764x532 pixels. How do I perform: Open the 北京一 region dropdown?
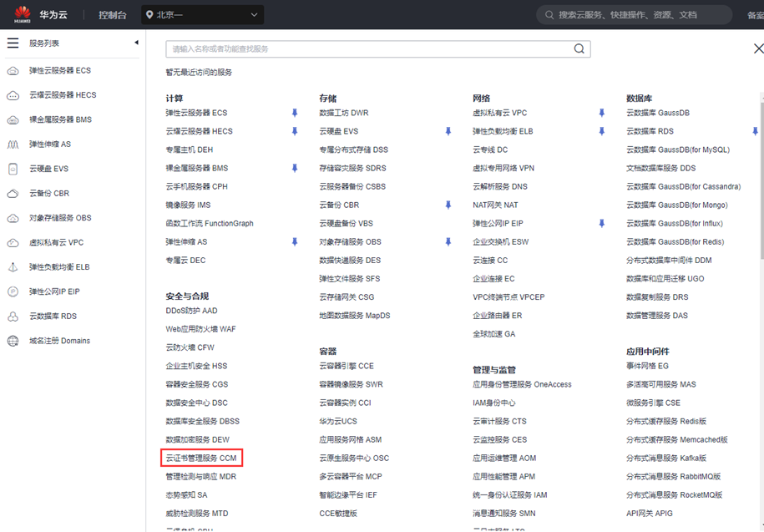[x=203, y=15]
